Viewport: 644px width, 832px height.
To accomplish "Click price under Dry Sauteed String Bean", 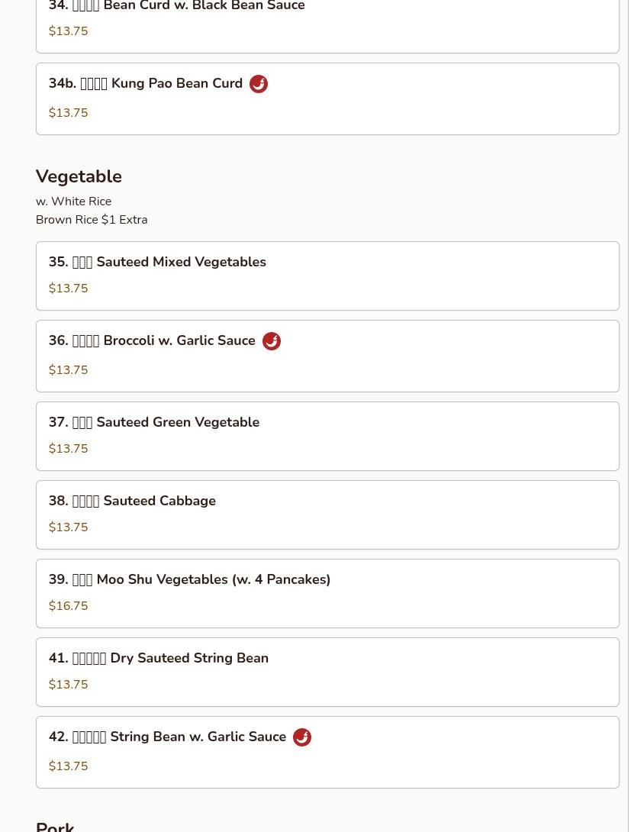I will [x=68, y=685].
